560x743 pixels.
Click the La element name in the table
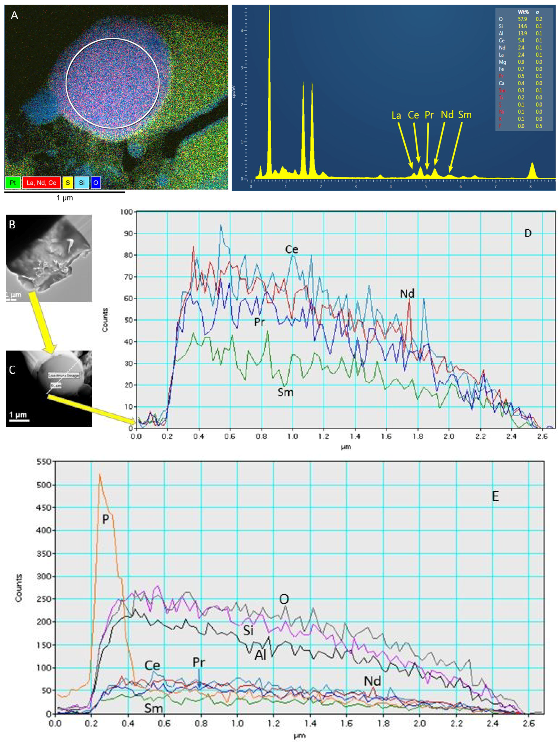(x=501, y=55)
